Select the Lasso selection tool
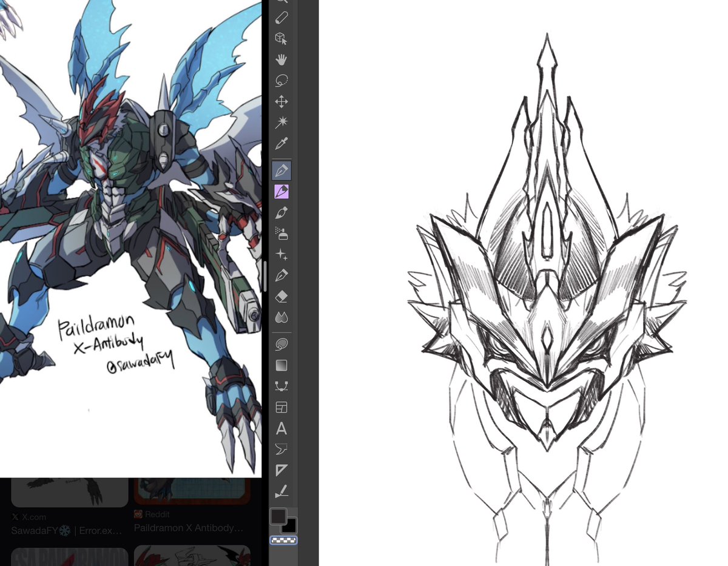 point(281,81)
